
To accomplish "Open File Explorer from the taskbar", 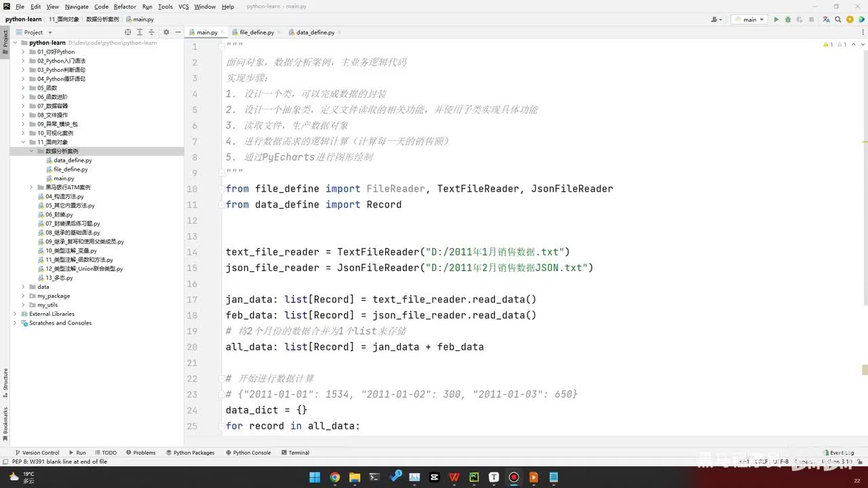I will pos(355,477).
